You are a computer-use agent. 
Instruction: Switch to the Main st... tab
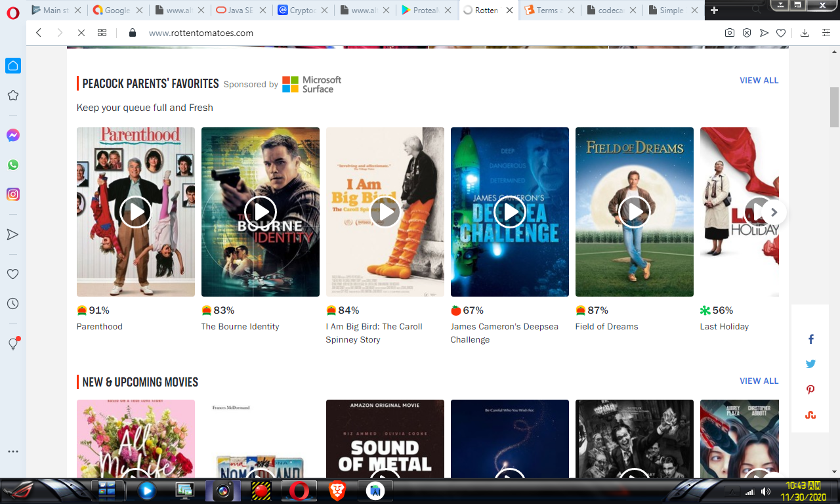[56, 10]
